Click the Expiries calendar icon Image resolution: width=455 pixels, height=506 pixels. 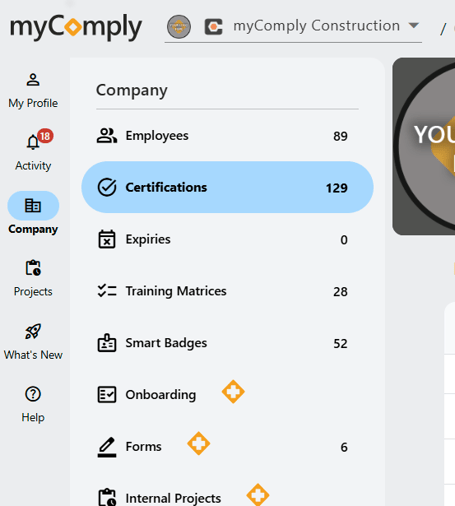pyautogui.click(x=107, y=239)
